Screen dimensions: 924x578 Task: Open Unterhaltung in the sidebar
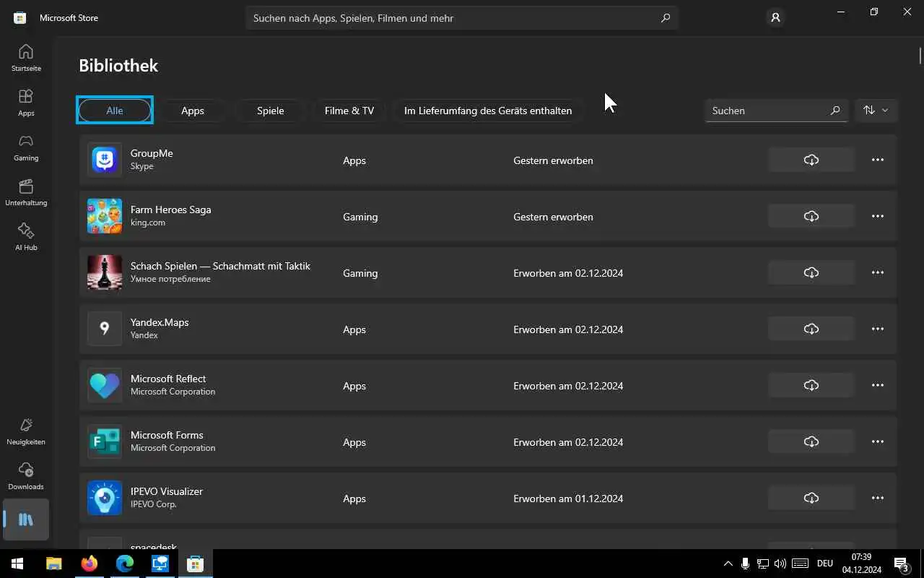pyautogui.click(x=26, y=192)
